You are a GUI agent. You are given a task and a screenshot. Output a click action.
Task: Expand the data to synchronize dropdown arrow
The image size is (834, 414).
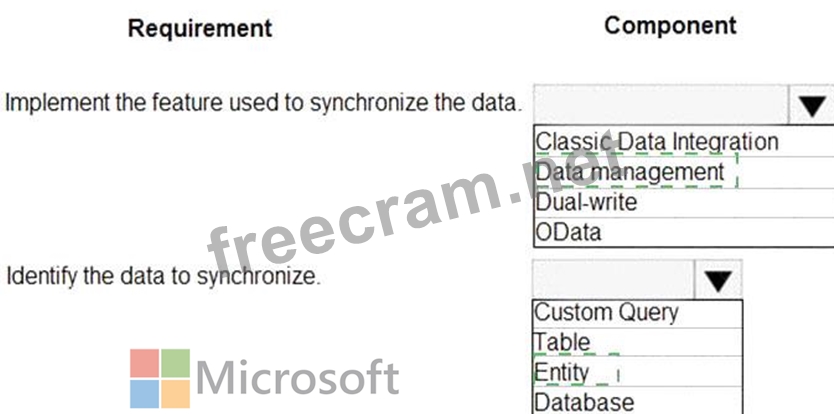(717, 279)
